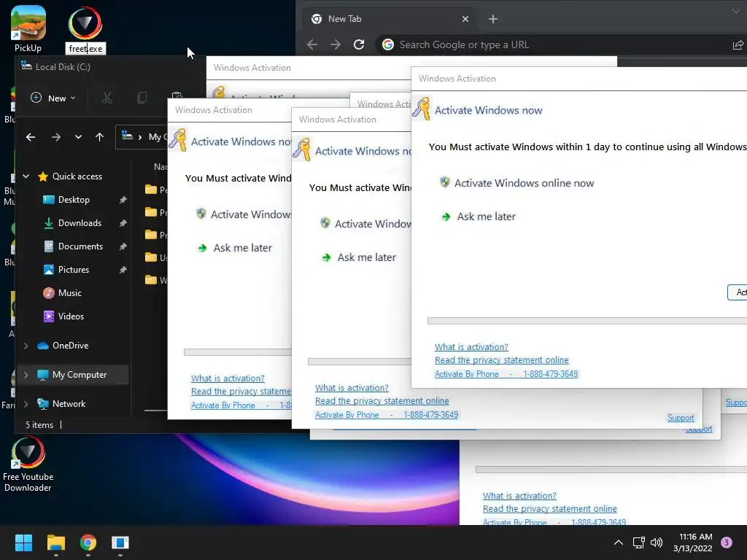This screenshot has height=560, width=747.
Task: Click the Paste clipboard icon in File Explorer
Action: click(x=177, y=96)
